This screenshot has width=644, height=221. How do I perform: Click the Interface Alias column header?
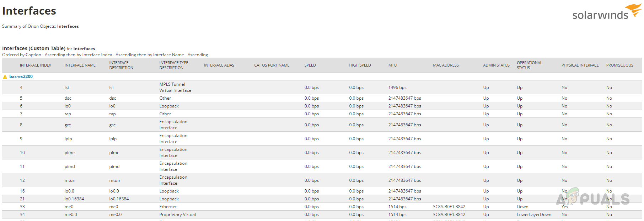(x=219, y=65)
